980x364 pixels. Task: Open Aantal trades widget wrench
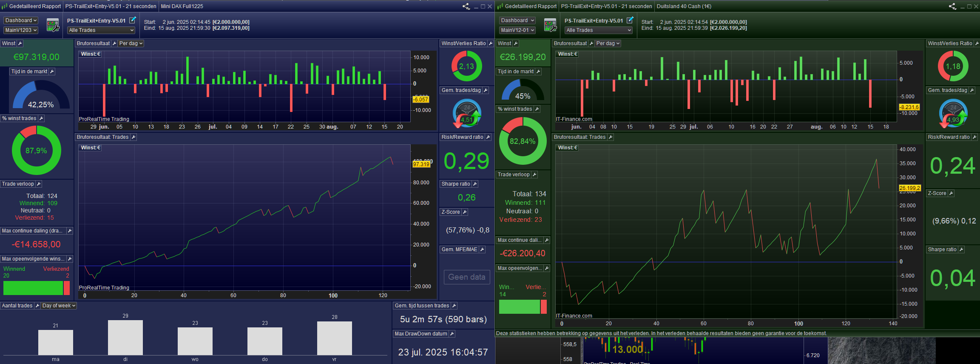pos(37,306)
